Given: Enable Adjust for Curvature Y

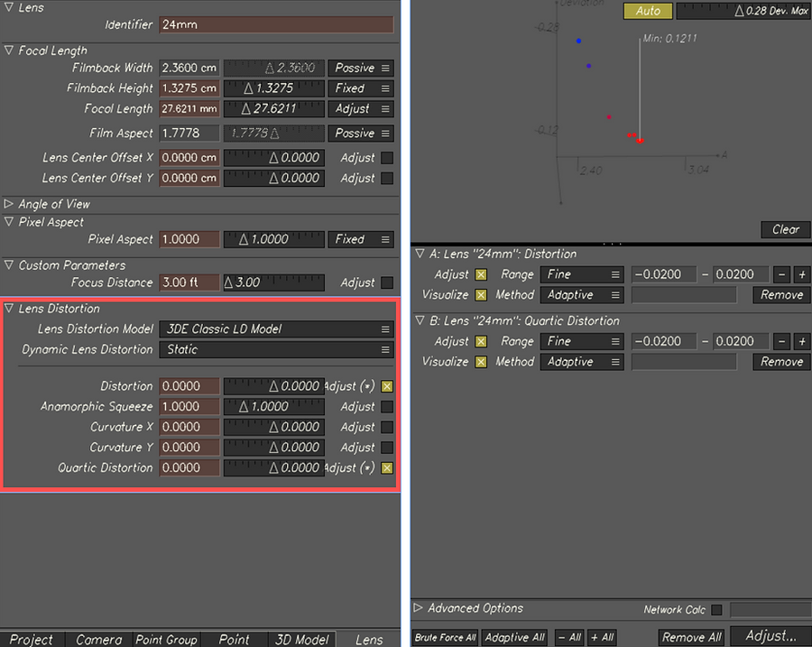Looking at the screenshot, I should click(387, 448).
